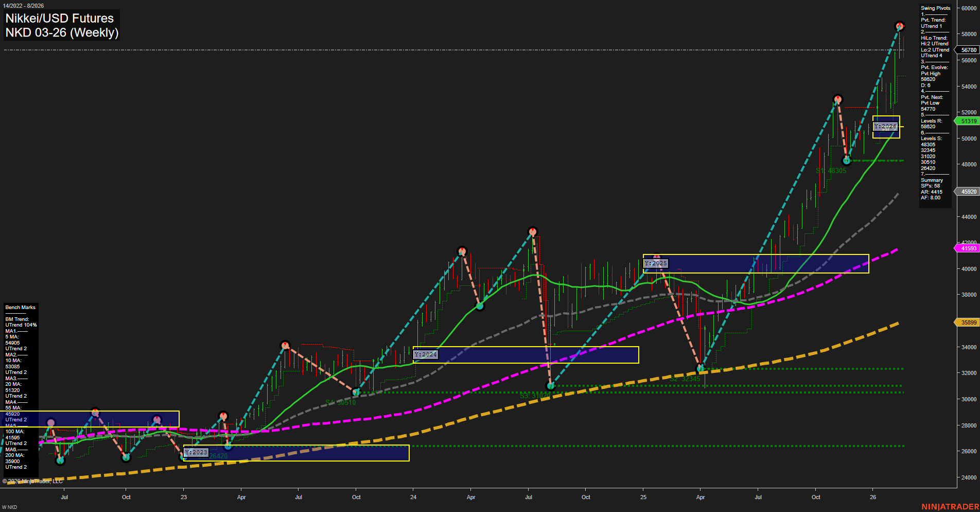The height and width of the screenshot is (512, 980).
Task: Click the Y:2025 label on the chart
Action: point(656,263)
